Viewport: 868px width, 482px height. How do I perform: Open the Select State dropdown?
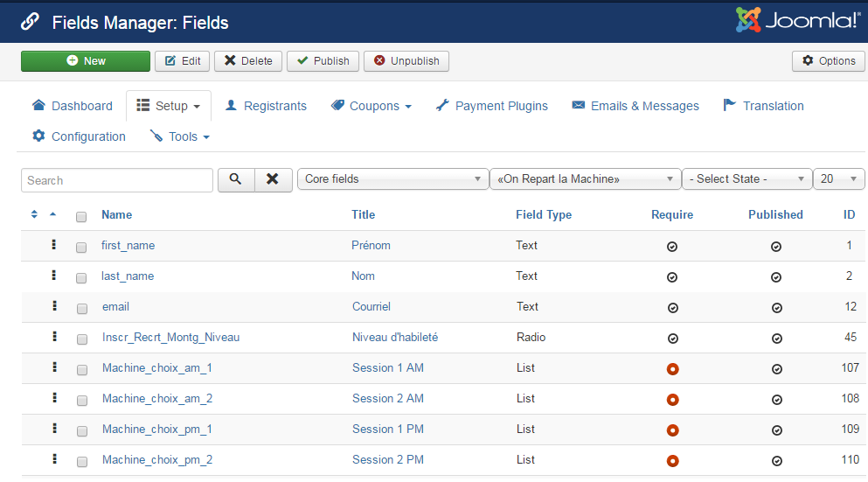coord(746,179)
